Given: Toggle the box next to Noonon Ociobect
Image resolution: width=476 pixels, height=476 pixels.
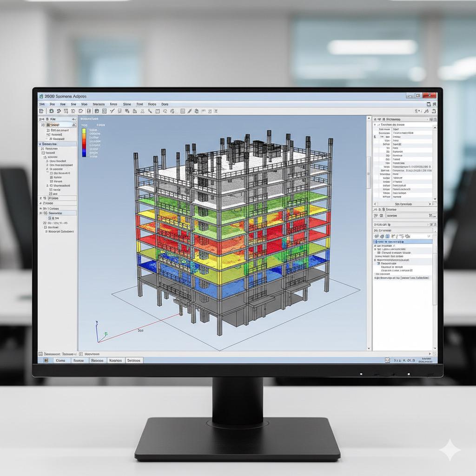Looking at the screenshot, I should pos(46,231).
